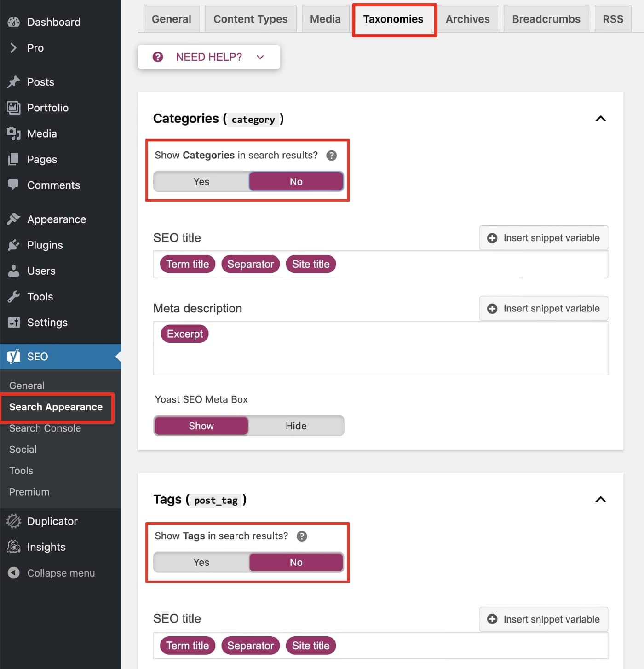This screenshot has height=669, width=644.
Task: Expand the Need Help dropdown chevron
Action: point(260,57)
